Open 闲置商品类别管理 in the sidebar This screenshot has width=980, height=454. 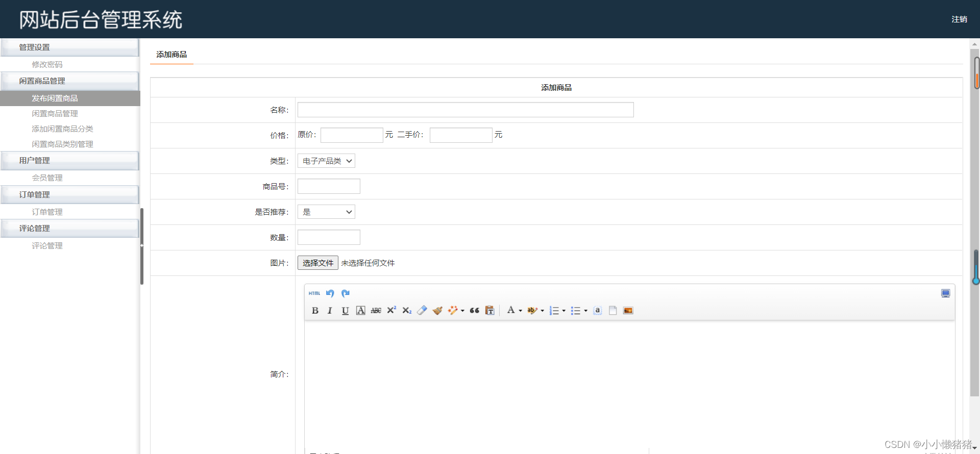coord(62,144)
